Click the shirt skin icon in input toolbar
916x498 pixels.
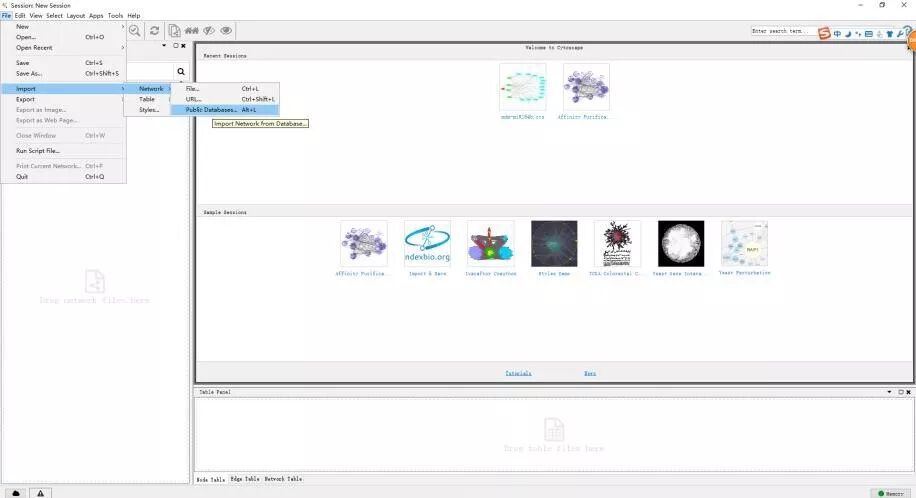click(890, 34)
